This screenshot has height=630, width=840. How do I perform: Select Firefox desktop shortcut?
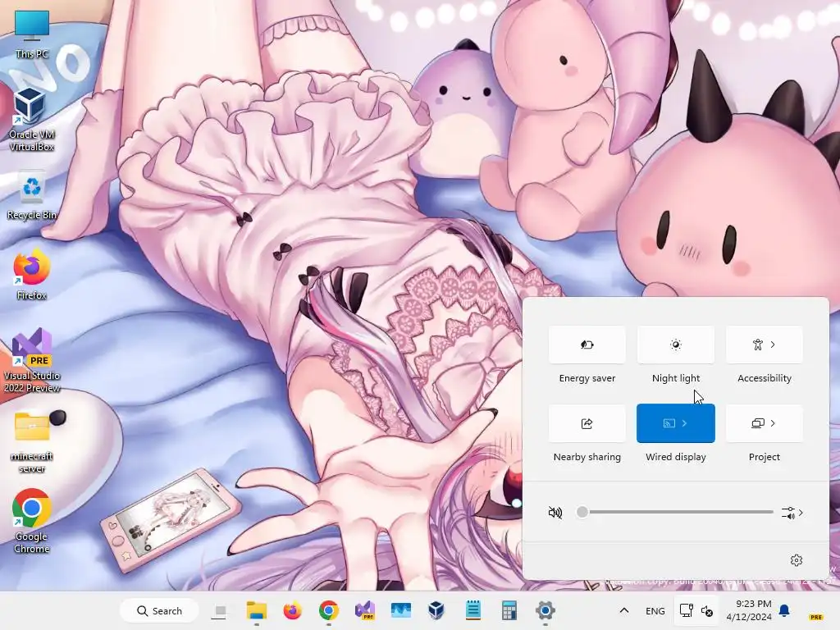32,275
